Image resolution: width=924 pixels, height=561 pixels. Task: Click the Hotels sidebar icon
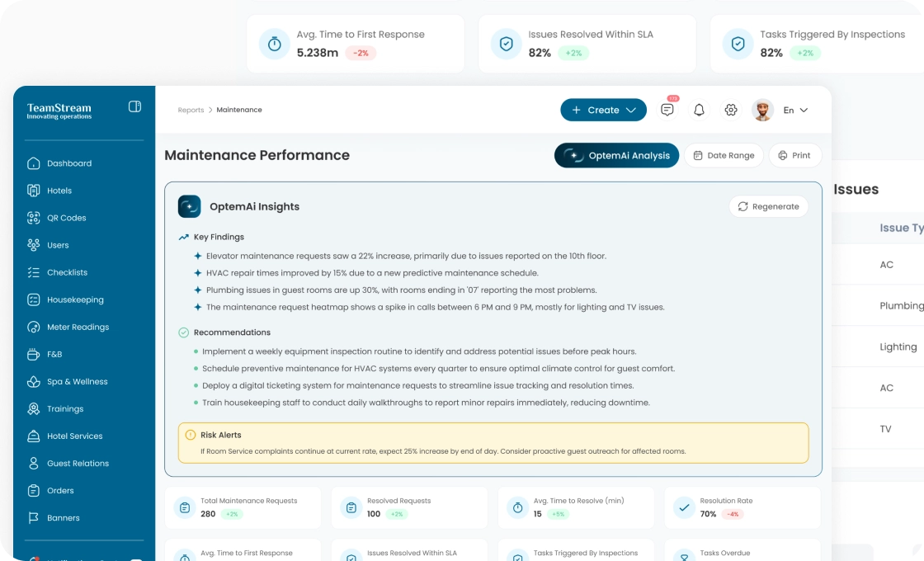[x=34, y=191]
